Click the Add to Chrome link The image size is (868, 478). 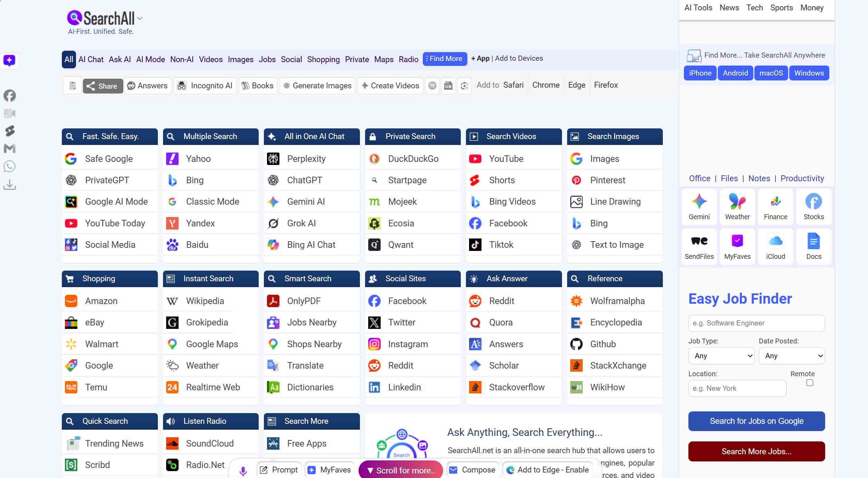tap(546, 85)
